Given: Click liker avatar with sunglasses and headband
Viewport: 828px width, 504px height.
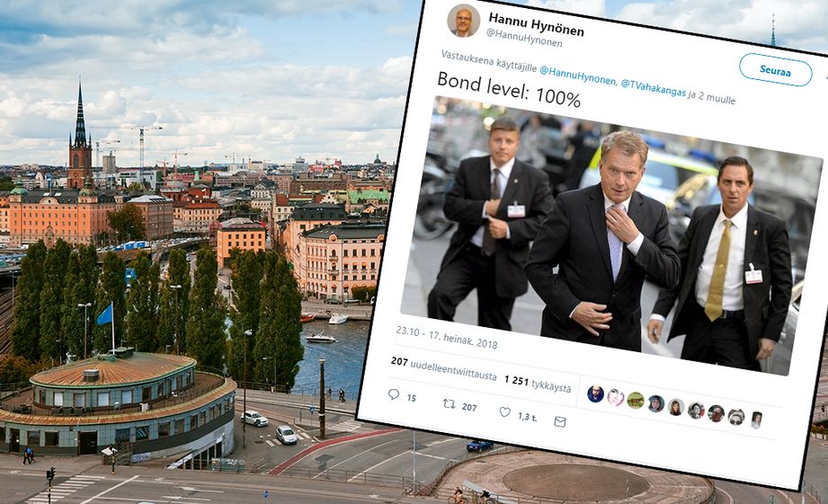Looking at the screenshot, I should tap(736, 417).
